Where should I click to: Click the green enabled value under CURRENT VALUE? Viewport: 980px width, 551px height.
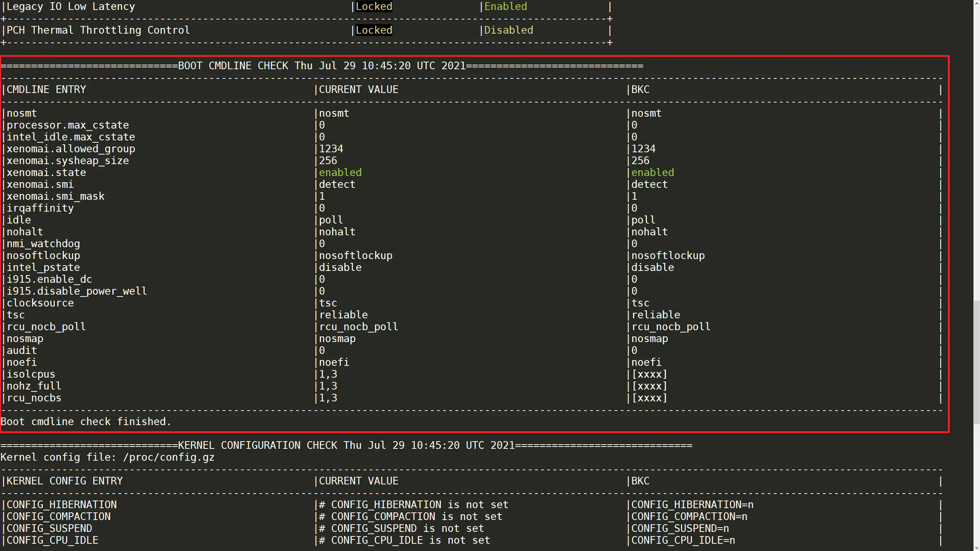[x=340, y=173]
